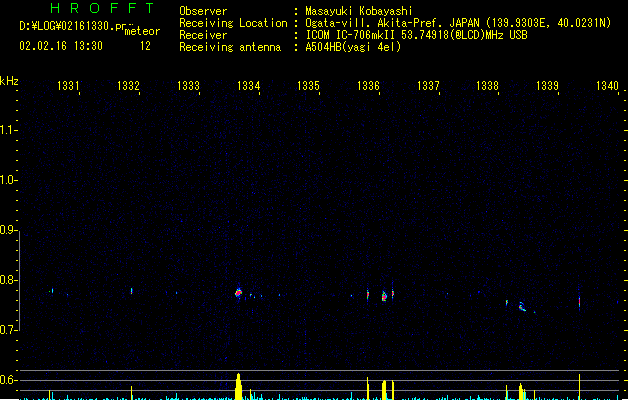Image resolution: width=629 pixels, height=400 pixels.
Task: Click the Receiver label
Action: pos(203,35)
